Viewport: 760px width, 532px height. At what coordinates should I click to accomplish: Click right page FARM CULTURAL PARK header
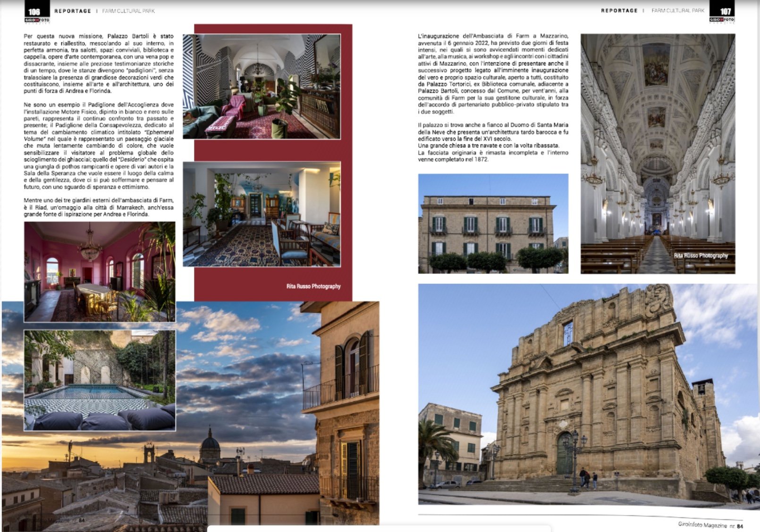tap(678, 10)
